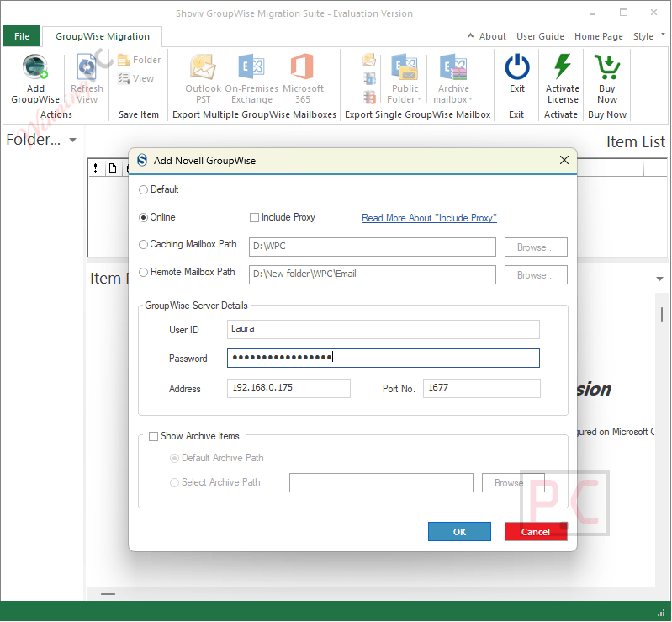Viewport: 672px width, 622px height.
Task: Open the Public Folder dropdown arrow
Action: (419, 99)
